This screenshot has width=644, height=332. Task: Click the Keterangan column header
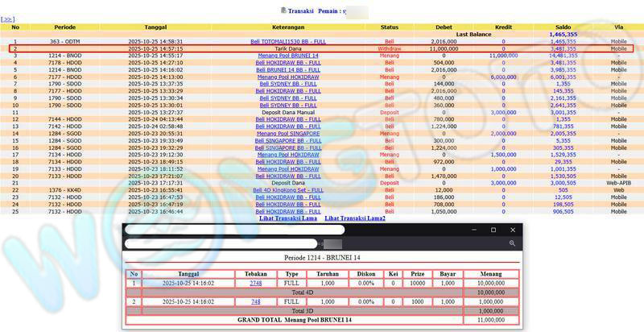click(287, 27)
